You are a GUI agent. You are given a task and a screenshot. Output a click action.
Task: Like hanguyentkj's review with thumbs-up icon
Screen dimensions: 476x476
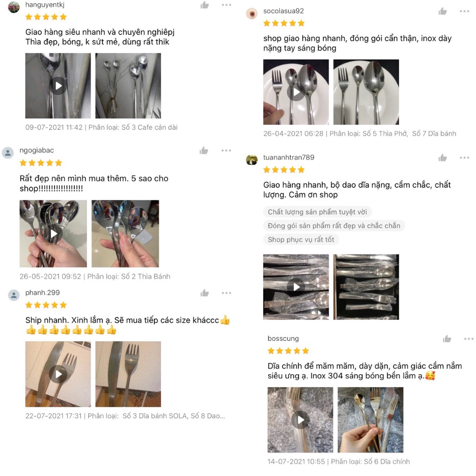click(x=205, y=5)
